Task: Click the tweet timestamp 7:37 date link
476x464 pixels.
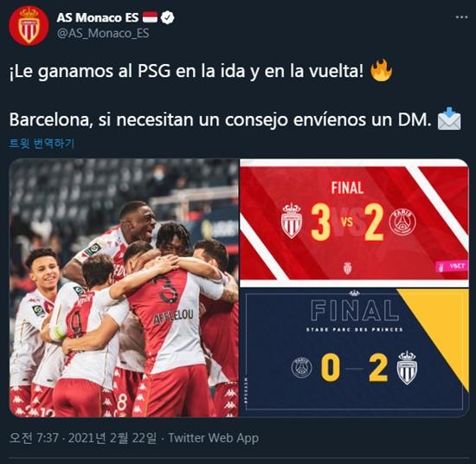Action: pyautogui.click(x=83, y=438)
